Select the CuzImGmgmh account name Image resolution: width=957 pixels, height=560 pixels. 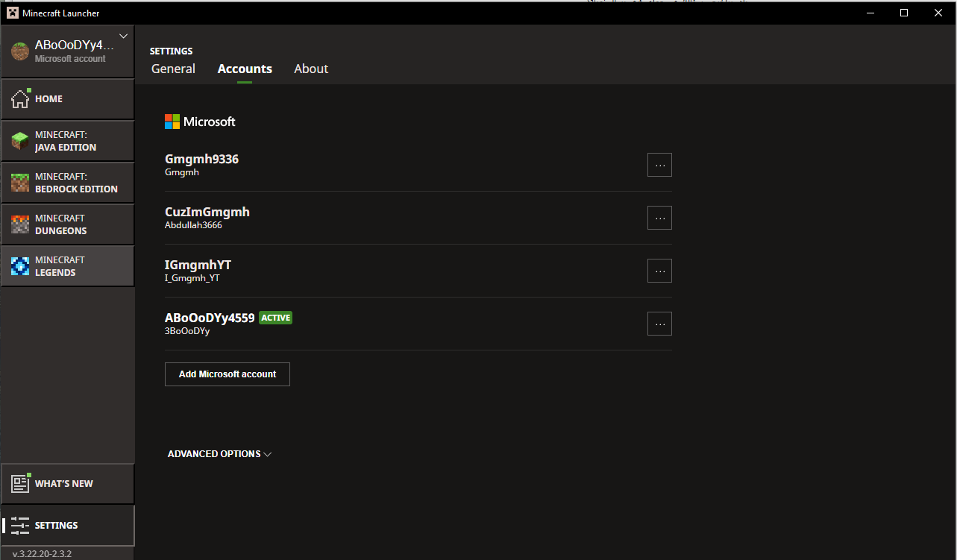[x=207, y=212]
